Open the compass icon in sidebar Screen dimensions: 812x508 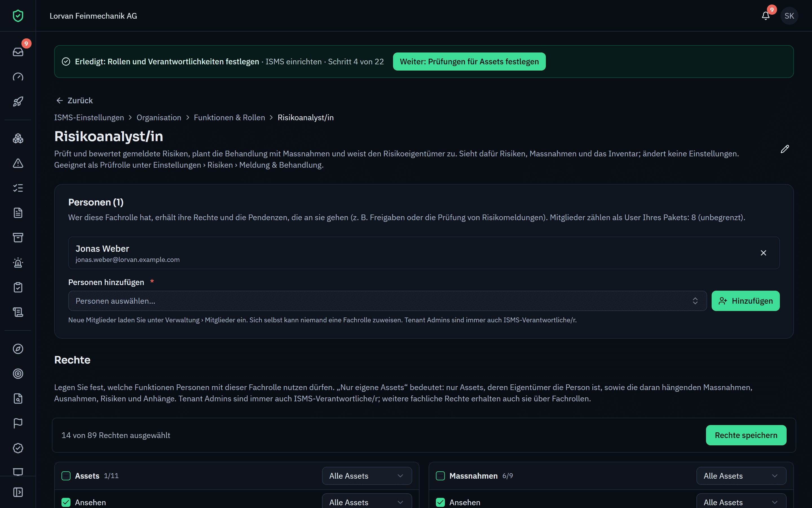click(18, 349)
